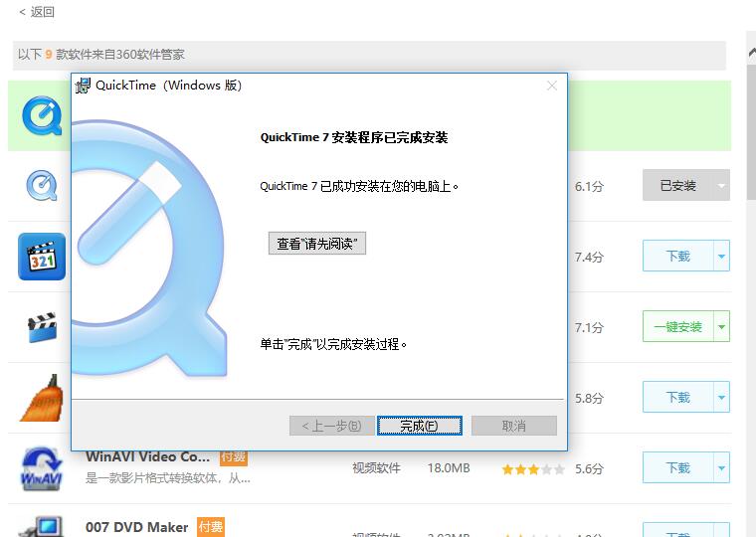Click the 321 Media Player Classic icon
The image size is (756, 537).
tap(42, 257)
